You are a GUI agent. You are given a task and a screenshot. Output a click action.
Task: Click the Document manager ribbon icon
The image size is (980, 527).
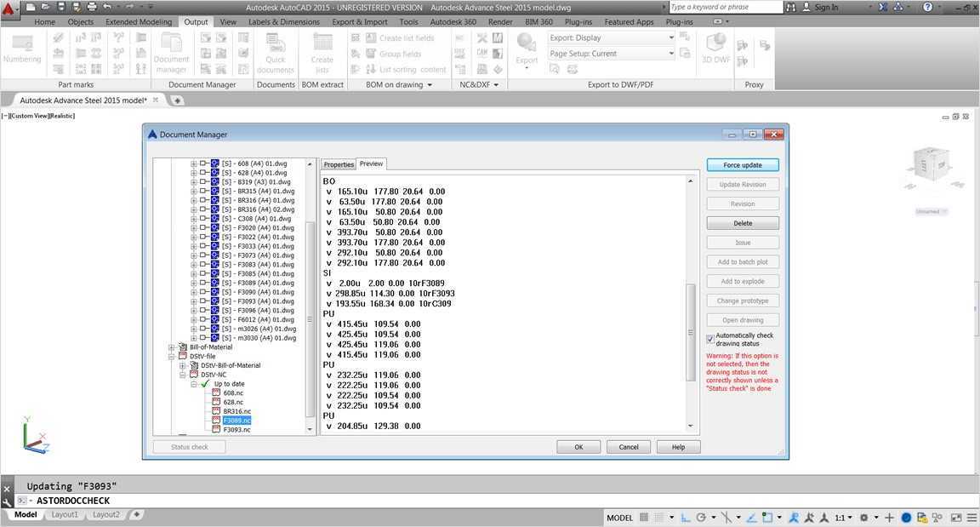(x=171, y=53)
